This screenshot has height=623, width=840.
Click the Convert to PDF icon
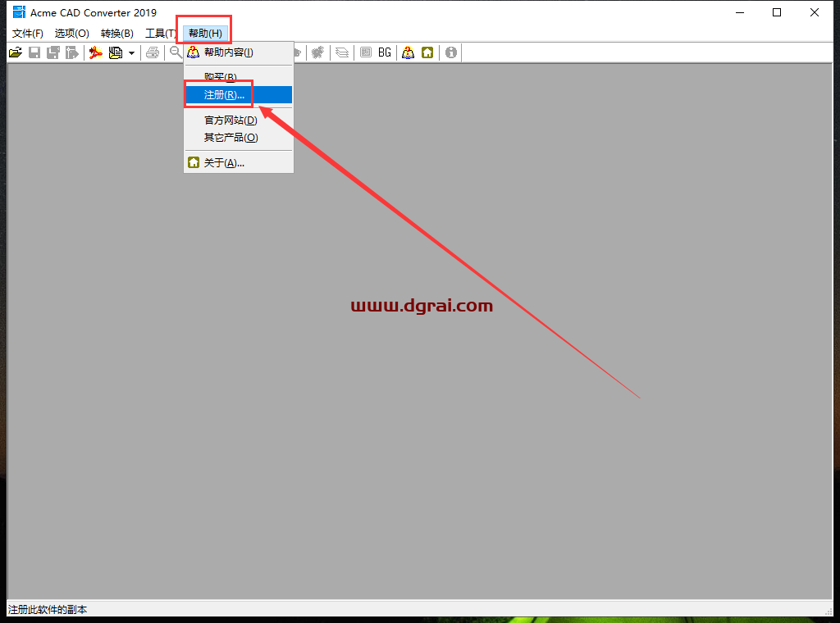96,52
